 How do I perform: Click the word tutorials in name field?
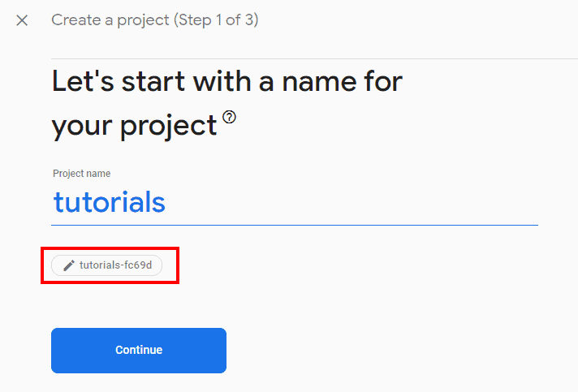tap(109, 202)
